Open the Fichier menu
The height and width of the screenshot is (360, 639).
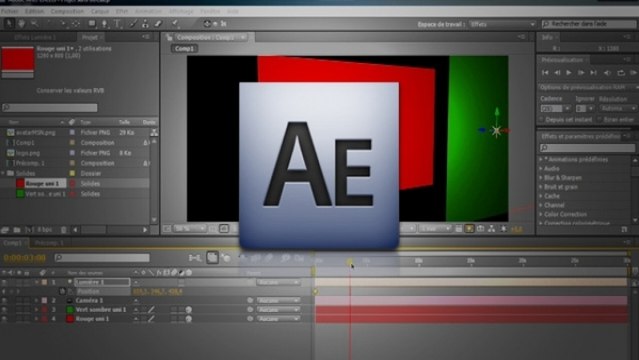click(9, 11)
